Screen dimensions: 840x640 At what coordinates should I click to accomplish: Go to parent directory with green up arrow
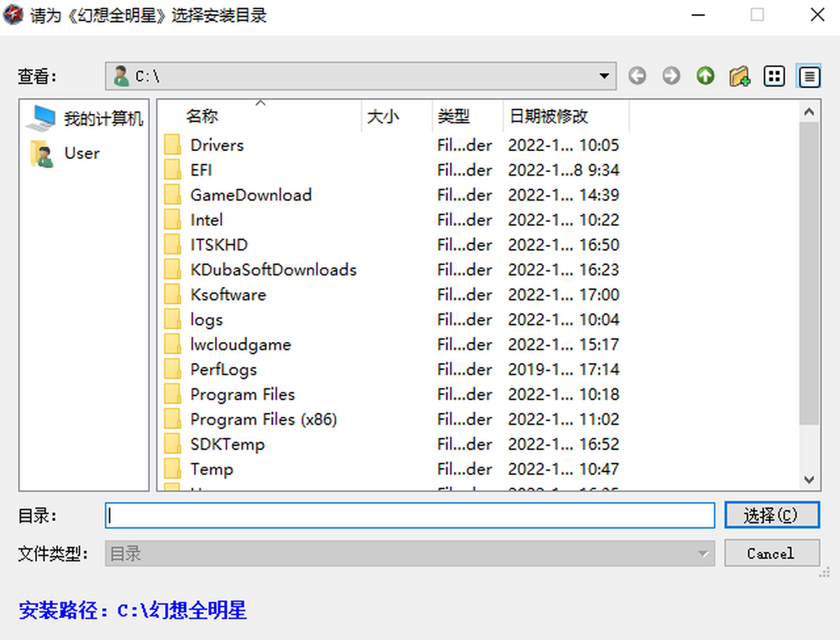pyautogui.click(x=706, y=76)
